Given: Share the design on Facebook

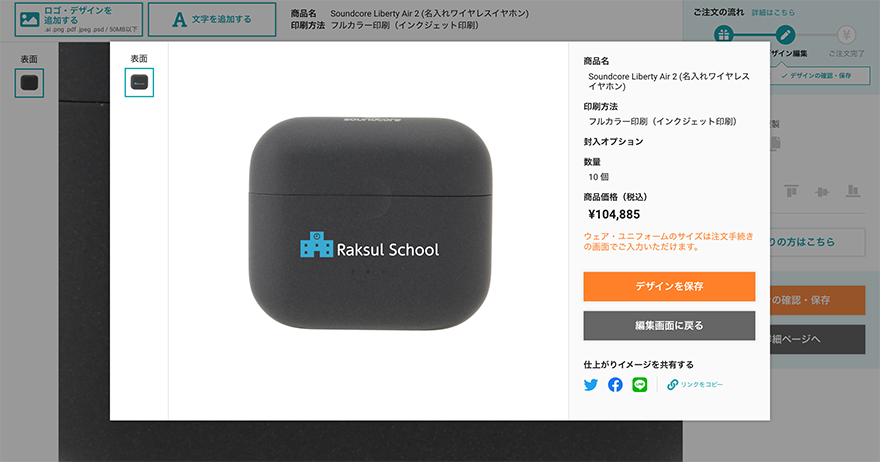Looking at the screenshot, I should [x=615, y=385].
